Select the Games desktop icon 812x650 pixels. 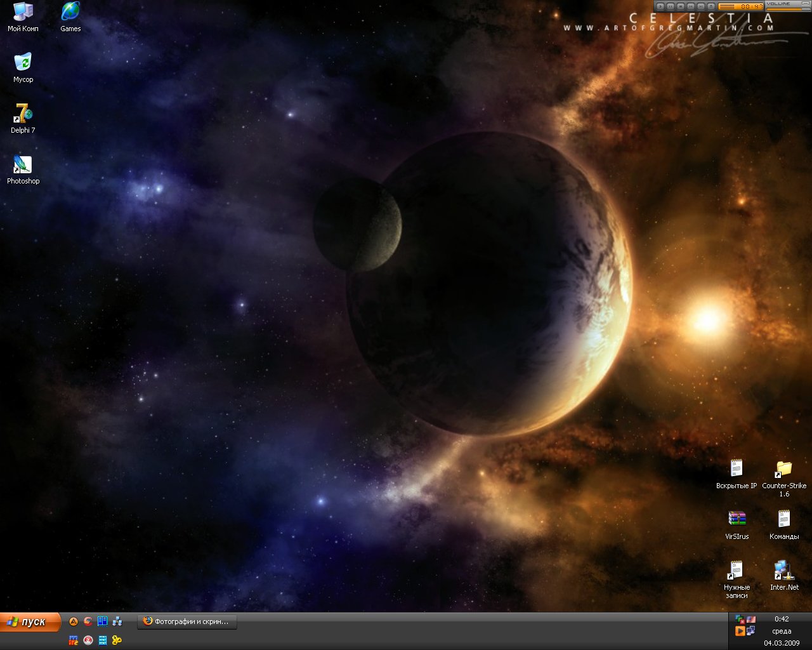point(70,13)
